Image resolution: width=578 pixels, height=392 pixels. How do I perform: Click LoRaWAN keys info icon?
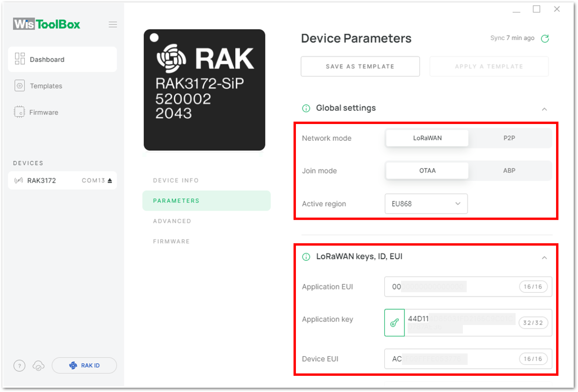(x=306, y=257)
